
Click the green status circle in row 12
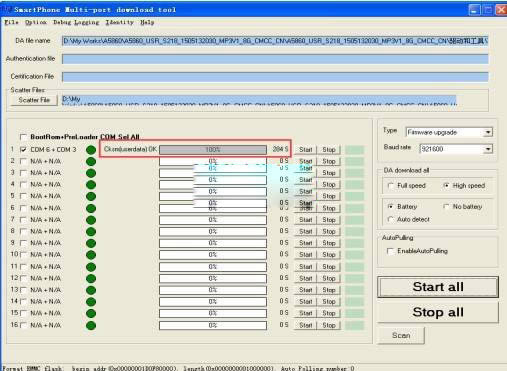click(91, 278)
